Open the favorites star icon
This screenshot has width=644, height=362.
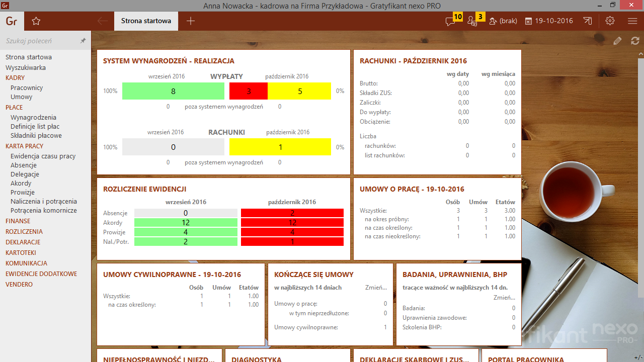tap(36, 21)
